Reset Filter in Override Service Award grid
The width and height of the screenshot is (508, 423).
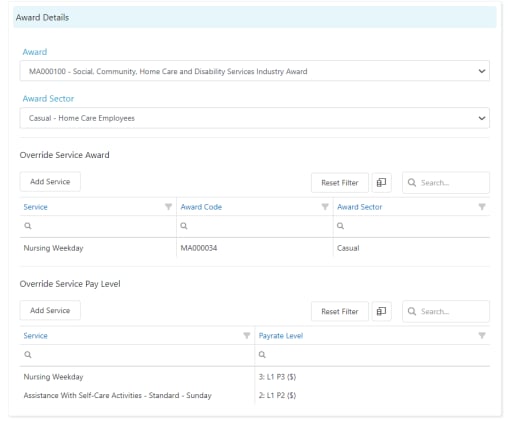click(x=340, y=183)
